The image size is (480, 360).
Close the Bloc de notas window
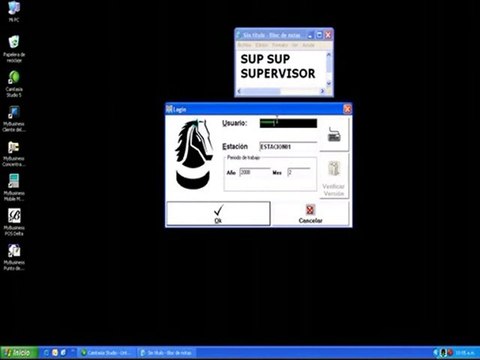[328, 35]
